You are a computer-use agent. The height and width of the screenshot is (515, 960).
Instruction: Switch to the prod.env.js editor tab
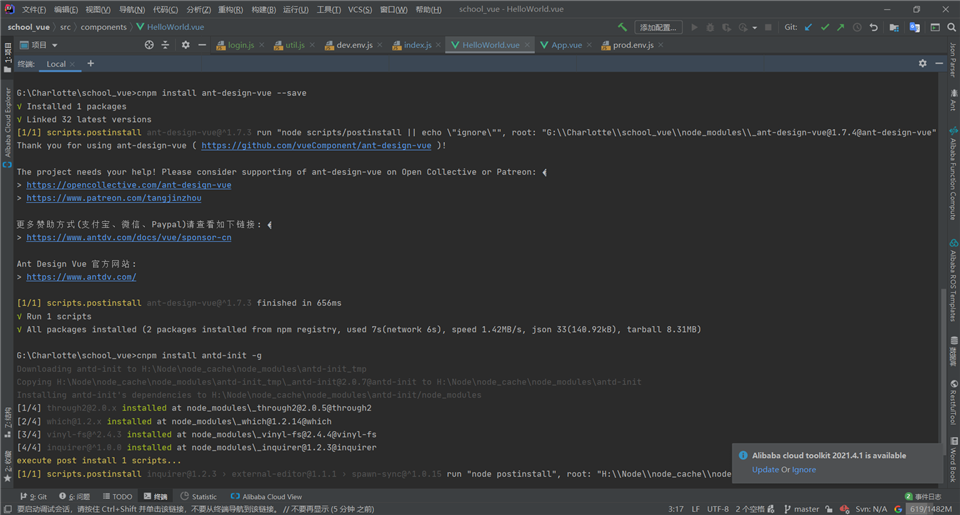click(632, 45)
